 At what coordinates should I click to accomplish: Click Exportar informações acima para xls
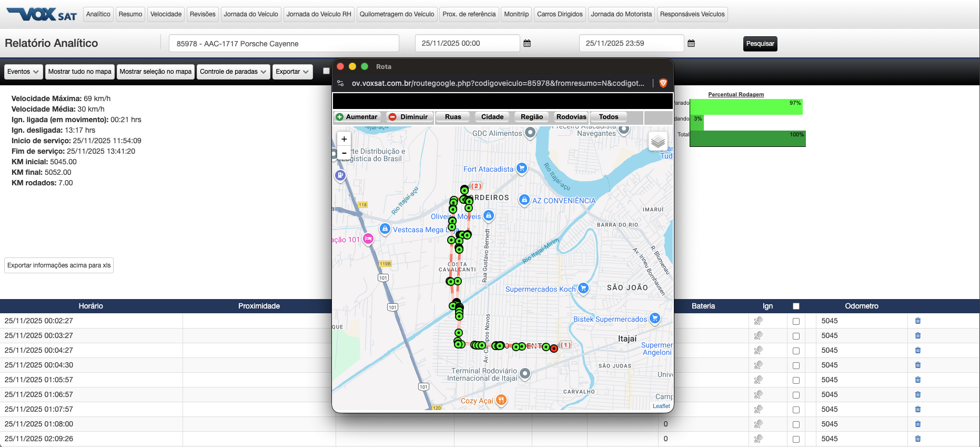[59, 265]
